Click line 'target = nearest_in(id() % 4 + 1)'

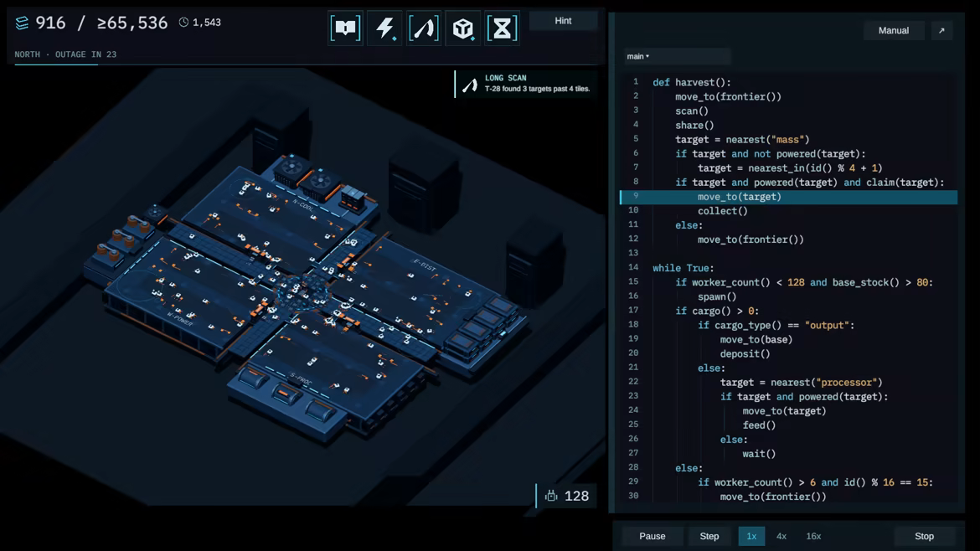coord(790,168)
